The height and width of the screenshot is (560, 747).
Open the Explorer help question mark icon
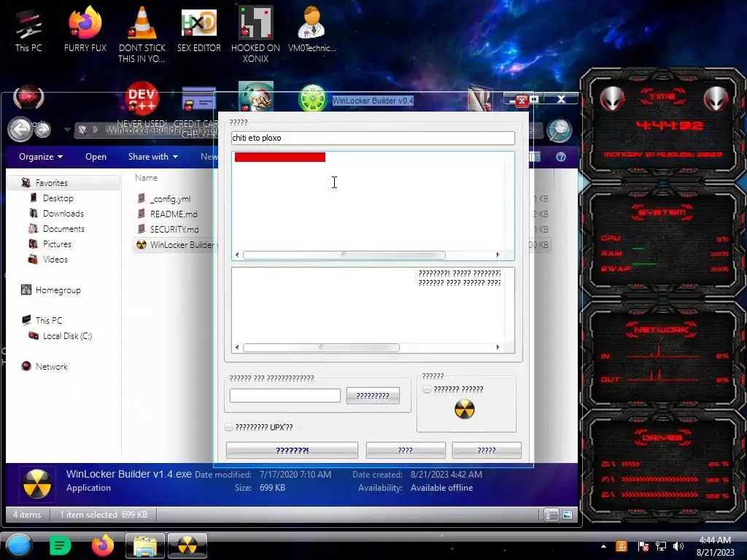[x=561, y=157]
